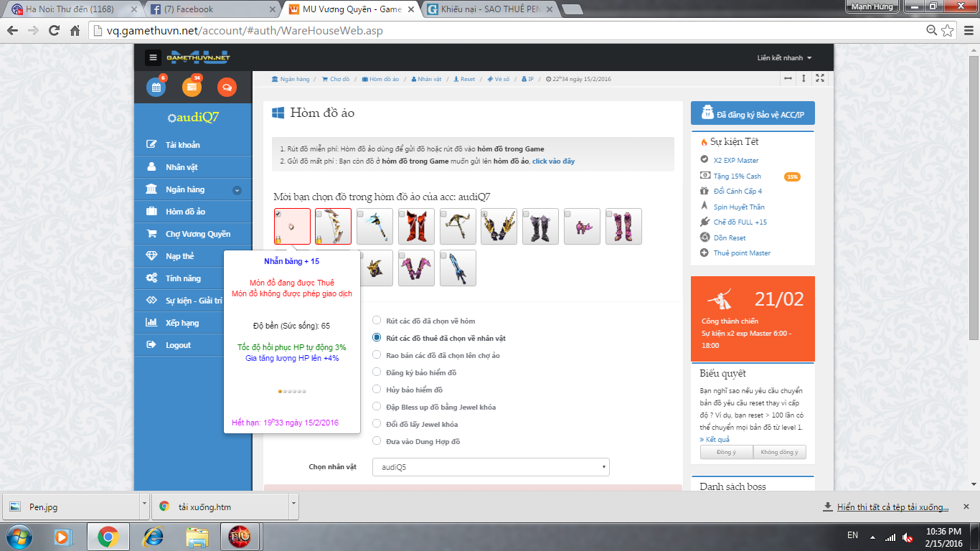Open 'Nạp thẻ' in the sidebar

pyautogui.click(x=179, y=256)
